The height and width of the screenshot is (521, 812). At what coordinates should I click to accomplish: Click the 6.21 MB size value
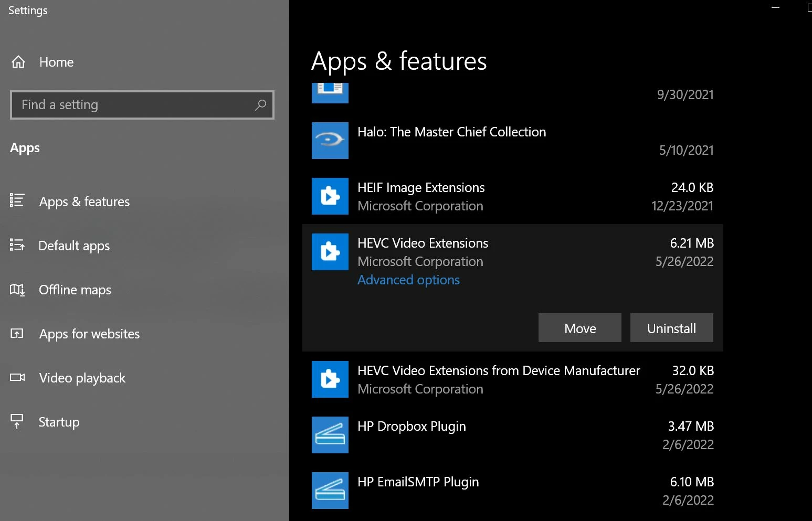692,243
